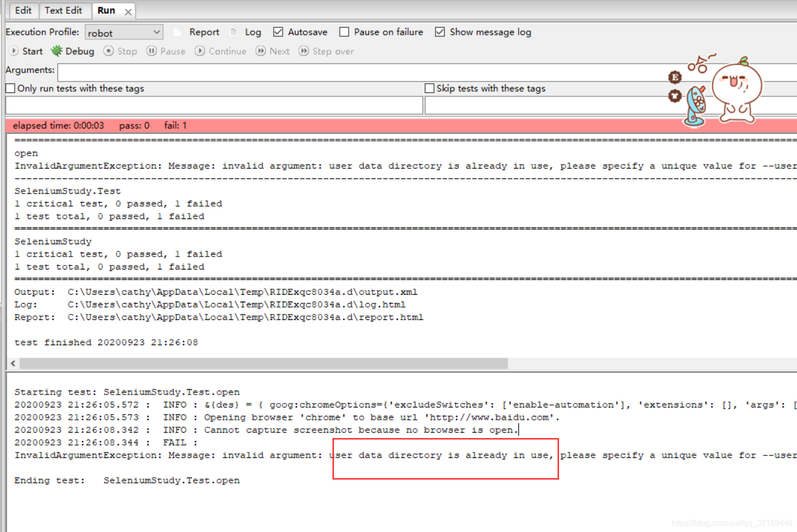797x532 pixels.
Task: Click inside the Arguments input field
Action: [x=297, y=72]
